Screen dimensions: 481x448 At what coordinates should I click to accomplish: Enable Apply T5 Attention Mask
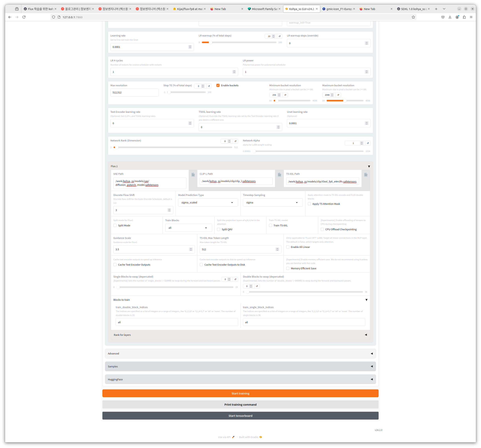point(310,204)
